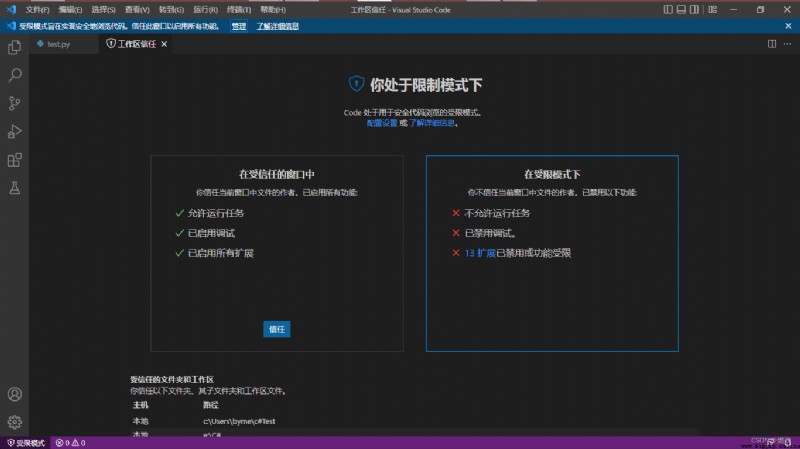The height and width of the screenshot is (449, 800).
Task: Select the 在受限模式下 card
Action: coord(552,253)
